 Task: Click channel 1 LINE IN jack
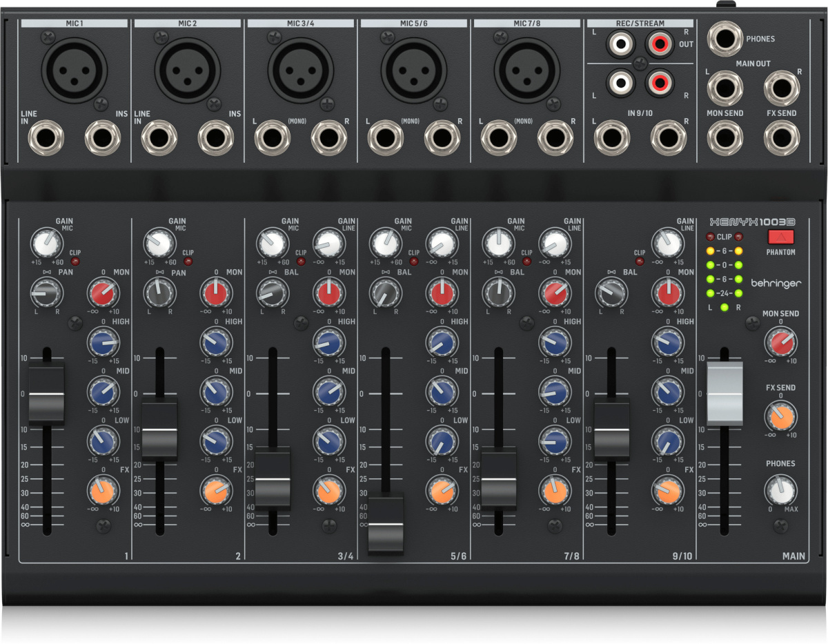point(45,138)
